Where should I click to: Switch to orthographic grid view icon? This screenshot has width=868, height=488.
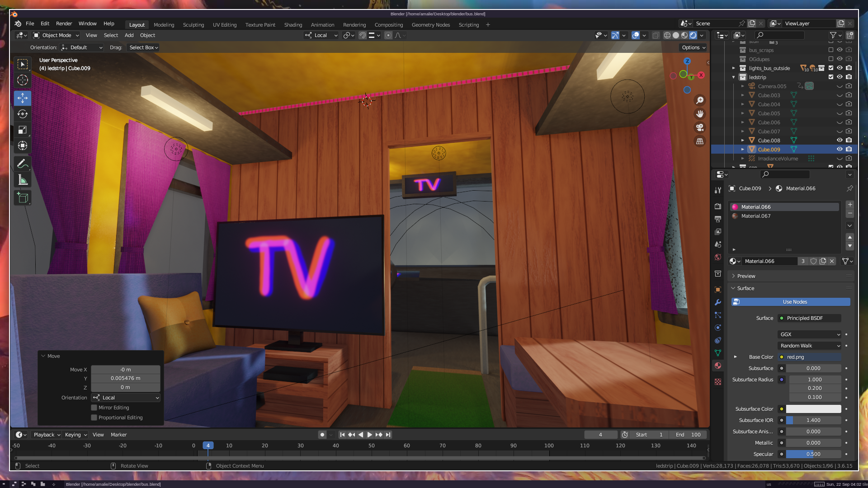[700, 141]
